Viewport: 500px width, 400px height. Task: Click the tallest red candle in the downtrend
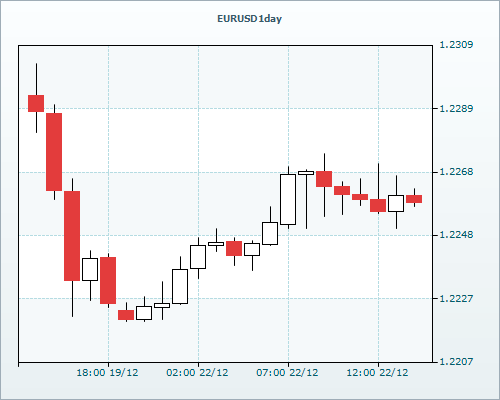tap(72, 236)
